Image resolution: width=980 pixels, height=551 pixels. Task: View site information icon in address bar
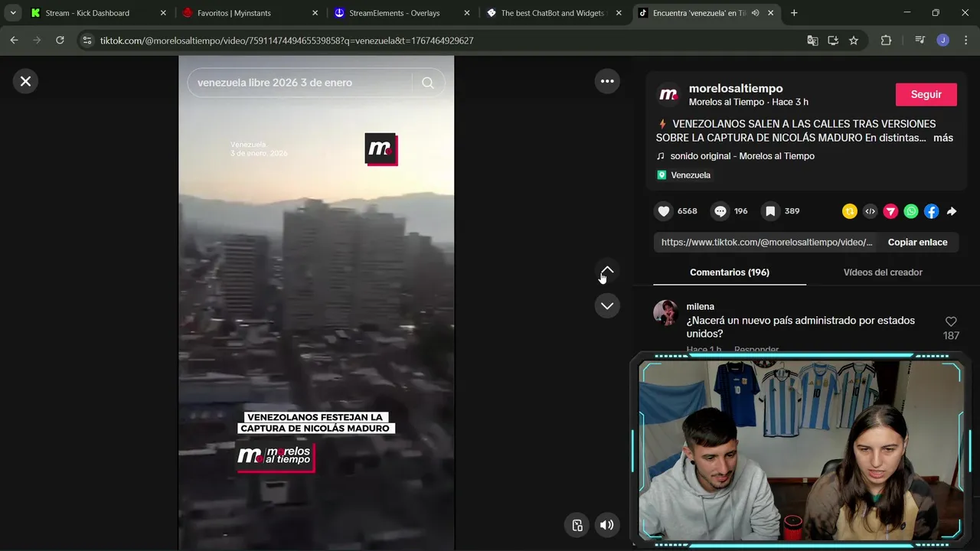click(87, 41)
